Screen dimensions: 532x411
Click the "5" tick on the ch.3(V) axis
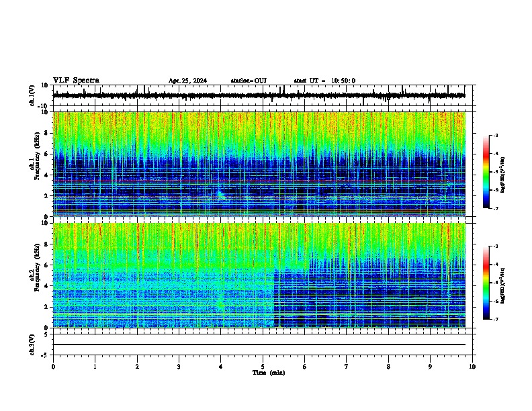coord(46,334)
